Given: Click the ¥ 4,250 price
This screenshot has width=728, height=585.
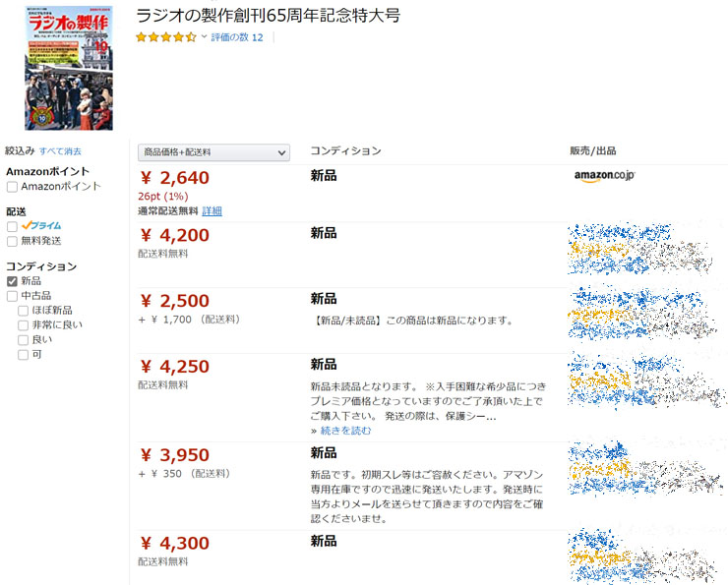Looking at the screenshot, I should pos(175,367).
